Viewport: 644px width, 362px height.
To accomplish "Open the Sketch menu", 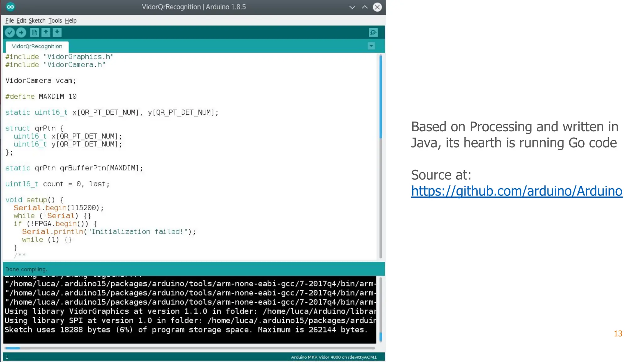I will 37,20.
